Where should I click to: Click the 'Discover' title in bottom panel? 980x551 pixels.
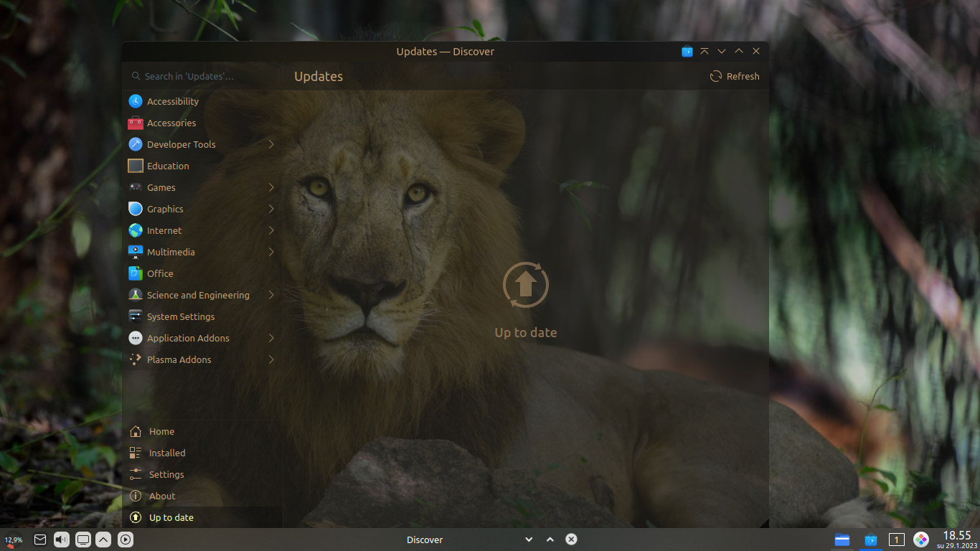pos(425,540)
